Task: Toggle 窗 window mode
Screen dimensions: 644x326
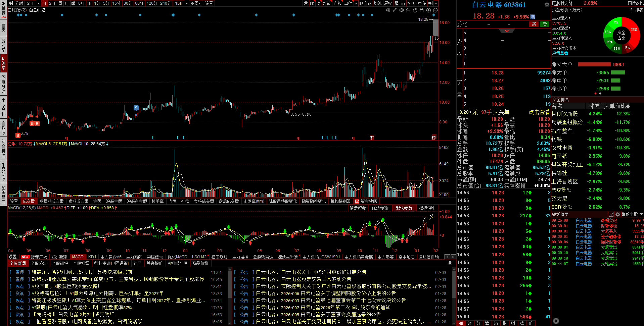Action: [403, 3]
